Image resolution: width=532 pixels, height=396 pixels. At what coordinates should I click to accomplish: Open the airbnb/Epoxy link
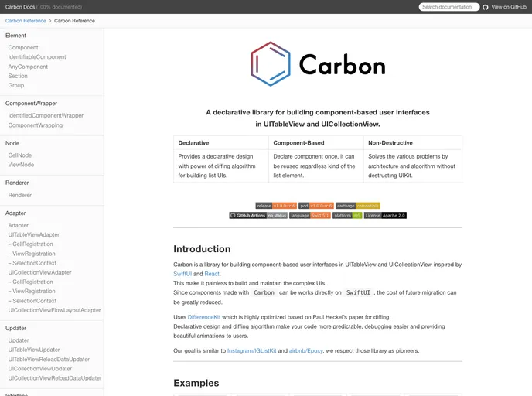305,350
